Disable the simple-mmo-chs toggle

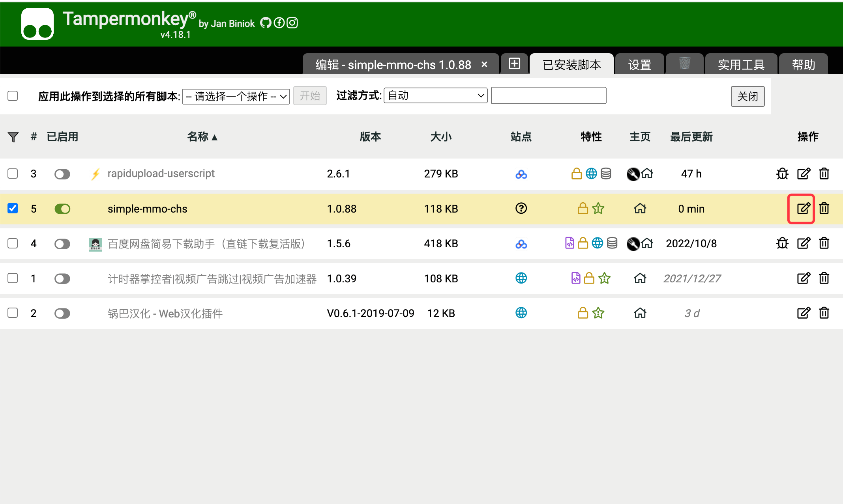(x=62, y=209)
